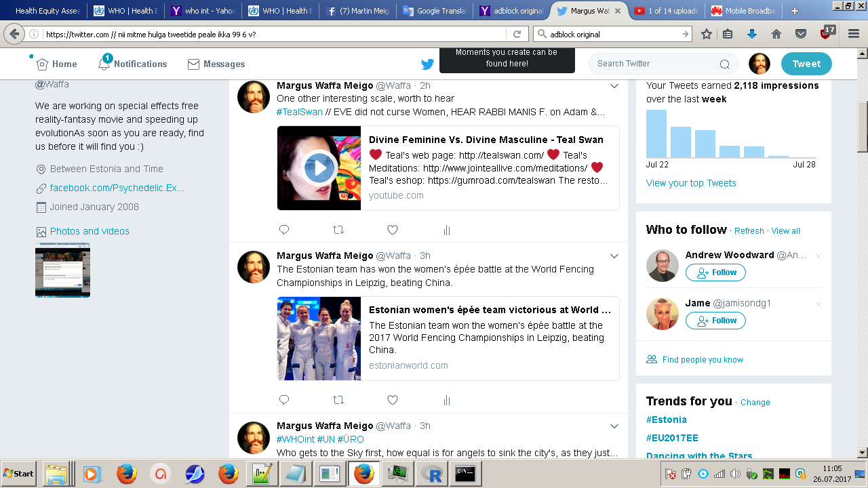Go to Firefox home page icon
This screenshot has height=488, width=868.
pyautogui.click(x=776, y=34)
